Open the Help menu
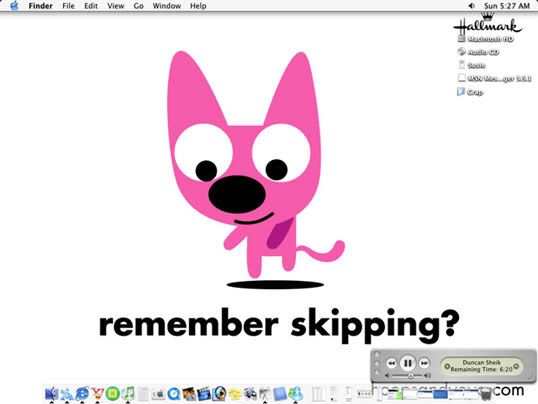The width and height of the screenshot is (538, 404). [198, 6]
